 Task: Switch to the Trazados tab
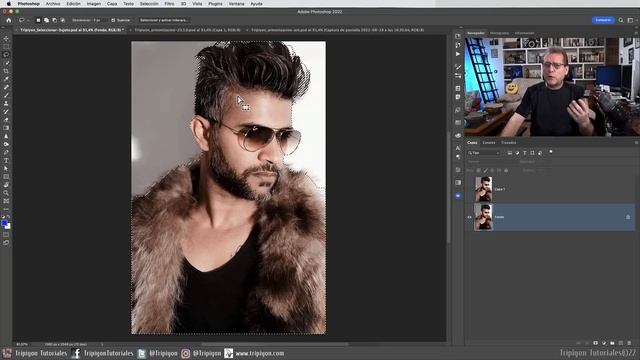click(509, 143)
